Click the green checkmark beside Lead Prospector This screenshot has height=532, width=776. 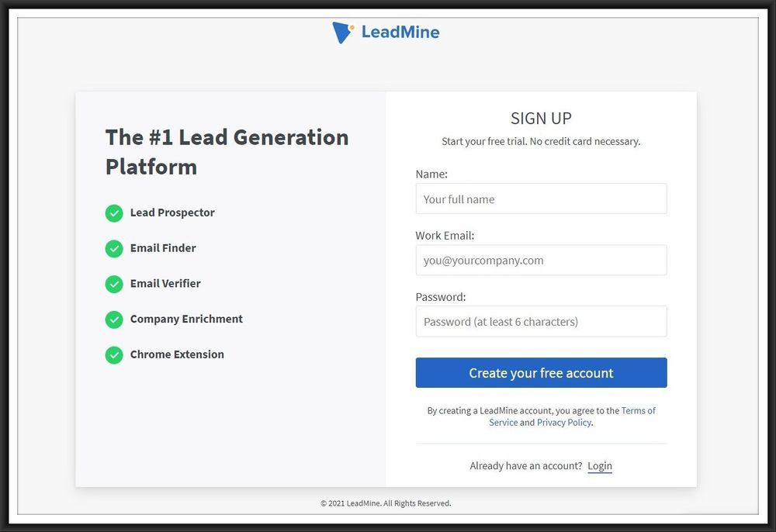(x=114, y=213)
